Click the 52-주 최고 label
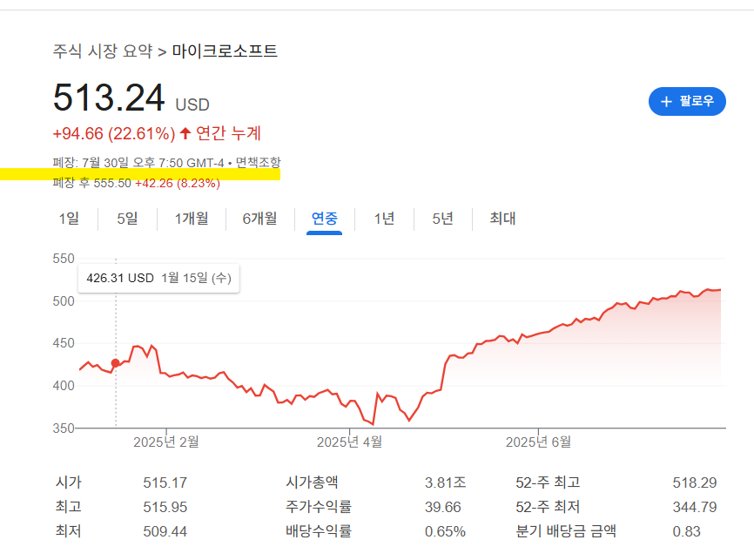Viewport: 754px width, 560px height. coord(548,482)
